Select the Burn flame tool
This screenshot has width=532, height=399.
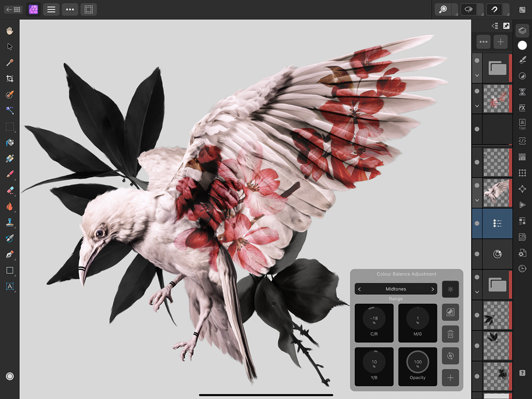coord(10,206)
